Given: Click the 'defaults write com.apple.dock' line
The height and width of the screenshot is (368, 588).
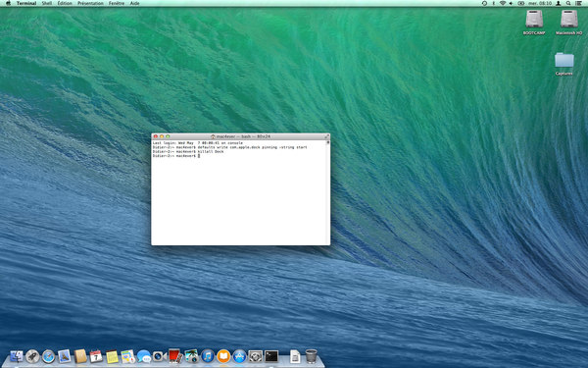Looking at the screenshot, I should point(229,147).
